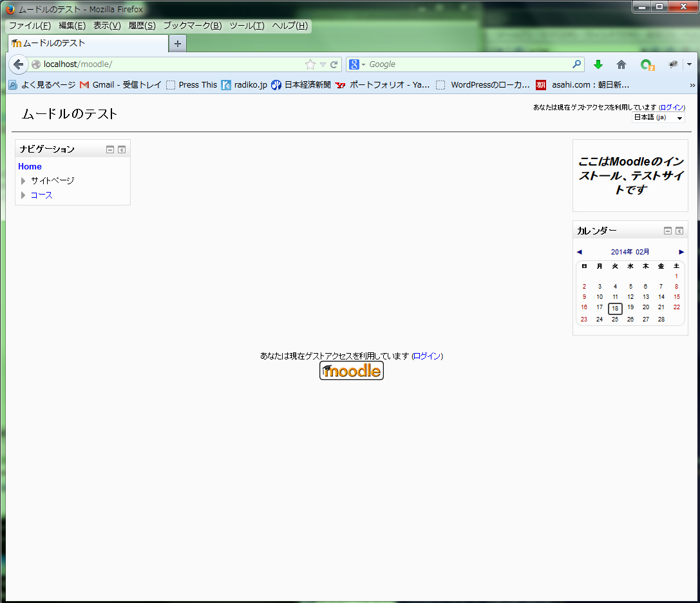Select today's date 18 in calendar
700x603 pixels.
pos(615,308)
